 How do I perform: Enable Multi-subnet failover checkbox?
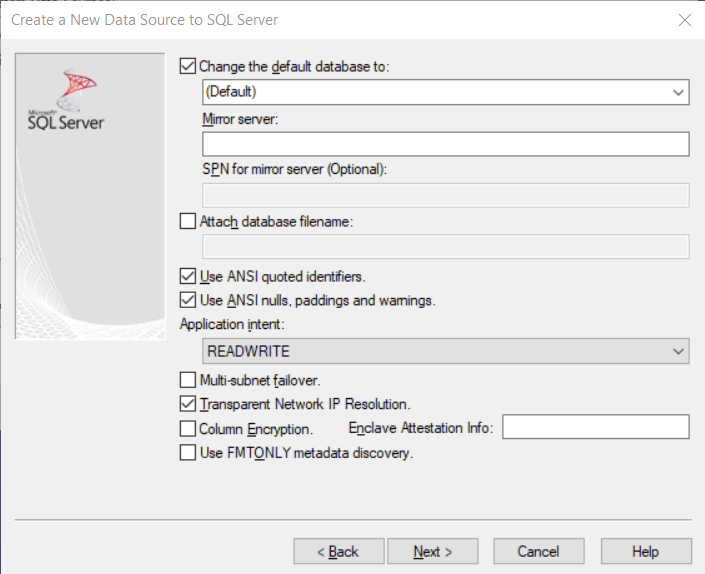[x=188, y=380]
